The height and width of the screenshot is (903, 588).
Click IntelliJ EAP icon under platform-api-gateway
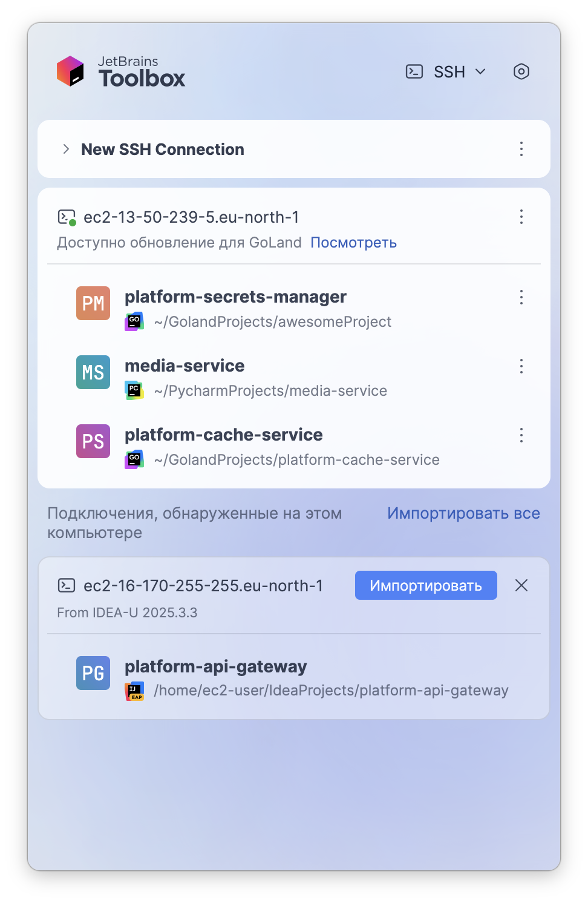[134, 691]
